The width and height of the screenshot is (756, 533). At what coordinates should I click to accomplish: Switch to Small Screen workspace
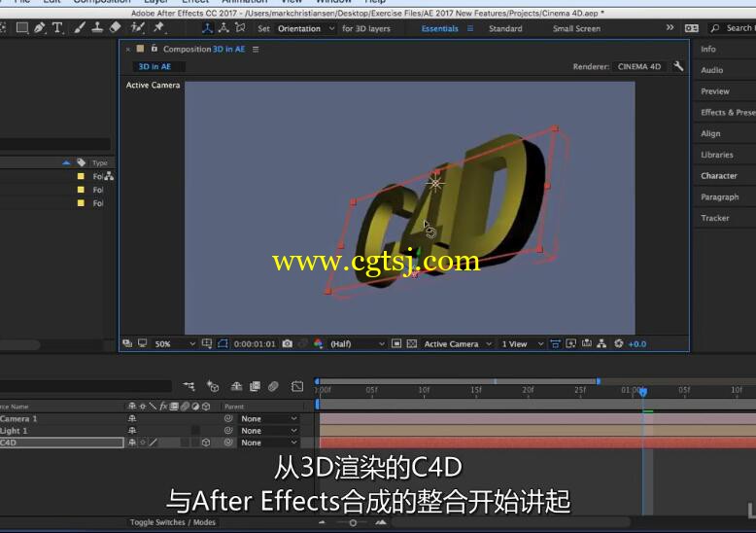pos(576,28)
